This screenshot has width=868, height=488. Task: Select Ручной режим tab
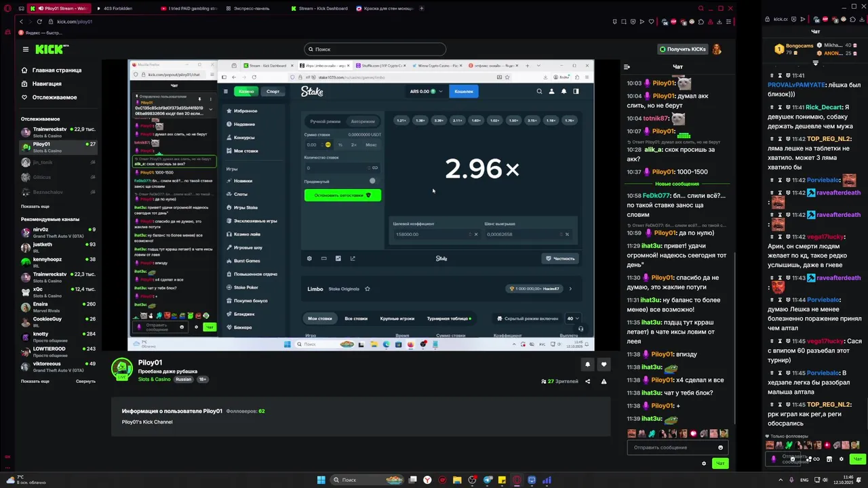pos(325,121)
